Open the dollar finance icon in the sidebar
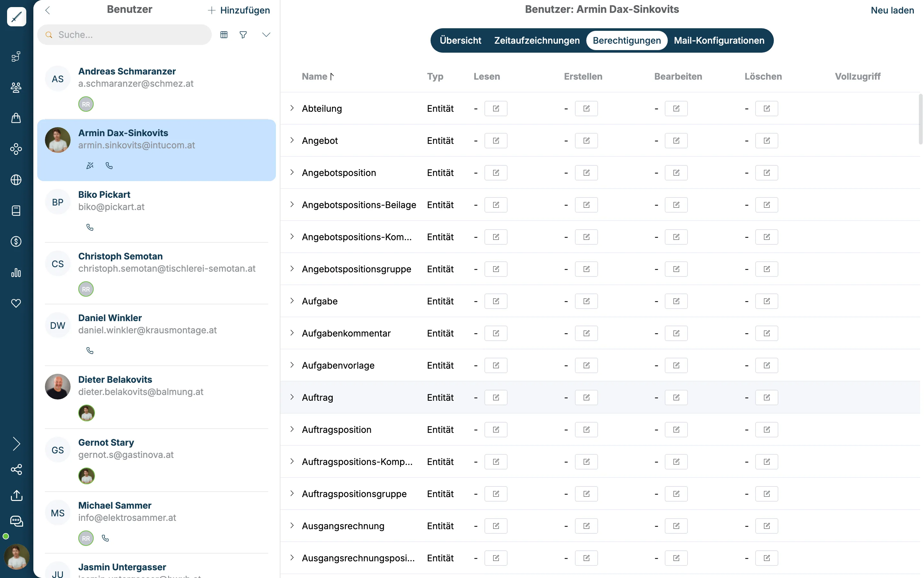This screenshot has width=924, height=578. (16, 241)
